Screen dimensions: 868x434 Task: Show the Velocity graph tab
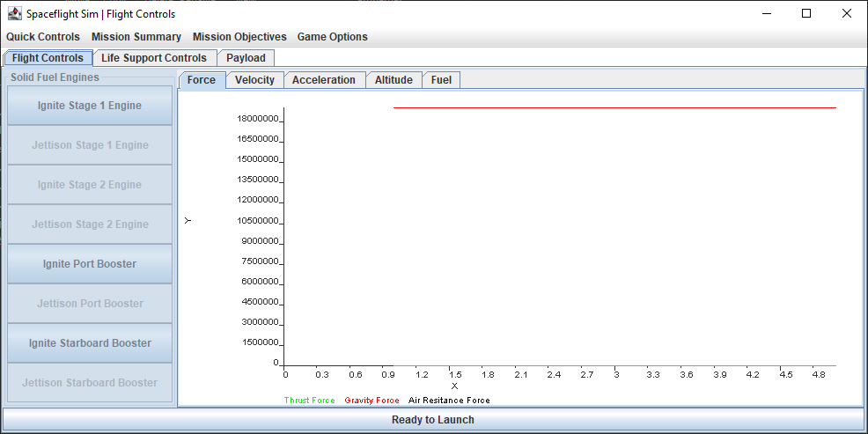254,80
